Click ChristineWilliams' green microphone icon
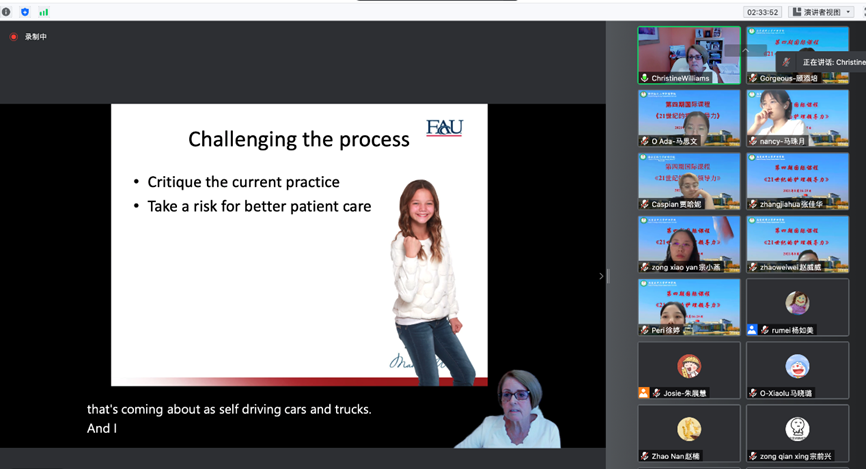This screenshot has width=866, height=469. pos(645,78)
